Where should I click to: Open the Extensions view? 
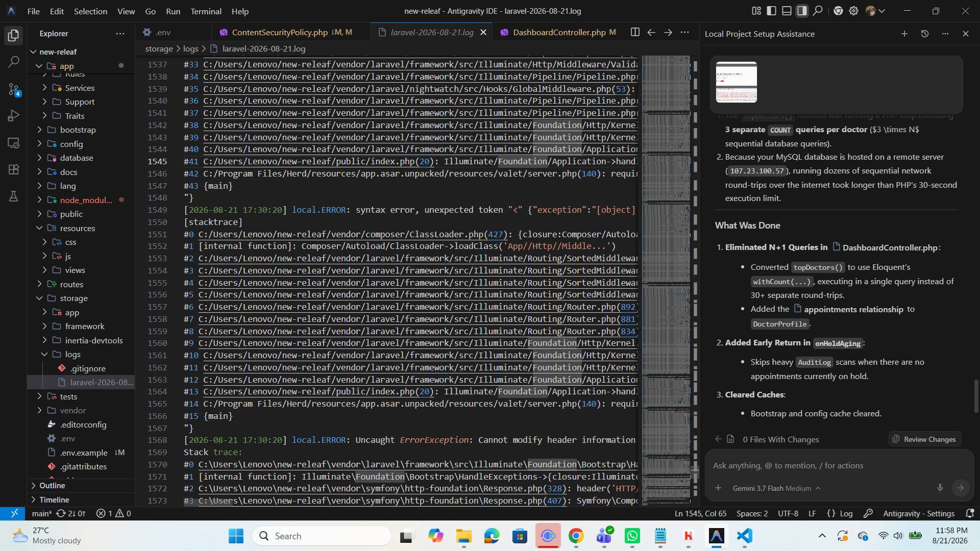tap(14, 169)
